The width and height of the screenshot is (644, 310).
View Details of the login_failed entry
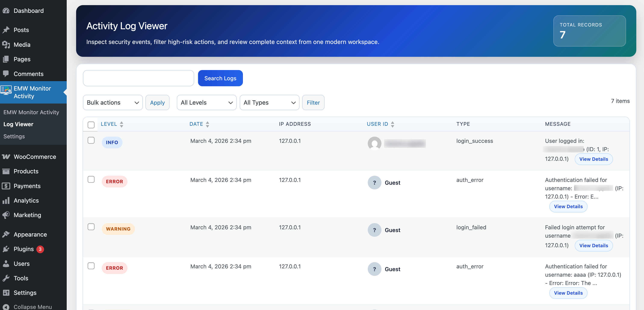594,246
